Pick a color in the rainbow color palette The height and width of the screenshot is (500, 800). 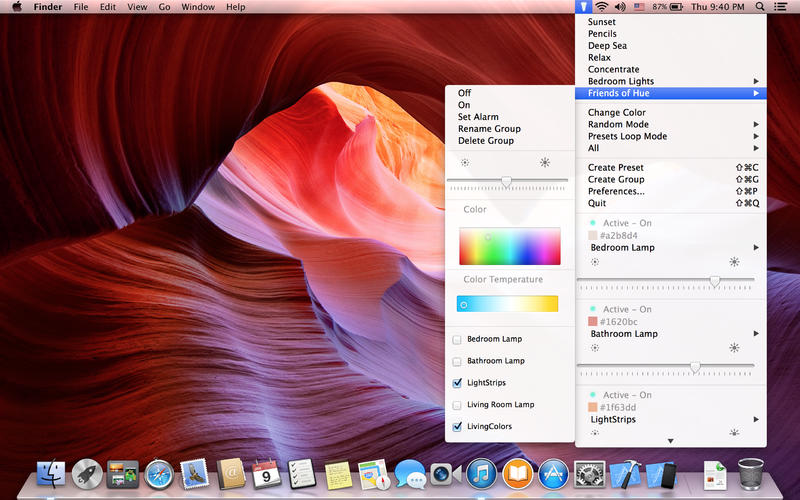[x=510, y=246]
